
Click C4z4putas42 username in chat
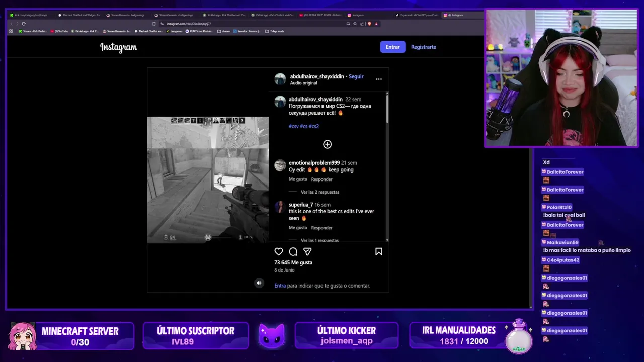(563, 260)
